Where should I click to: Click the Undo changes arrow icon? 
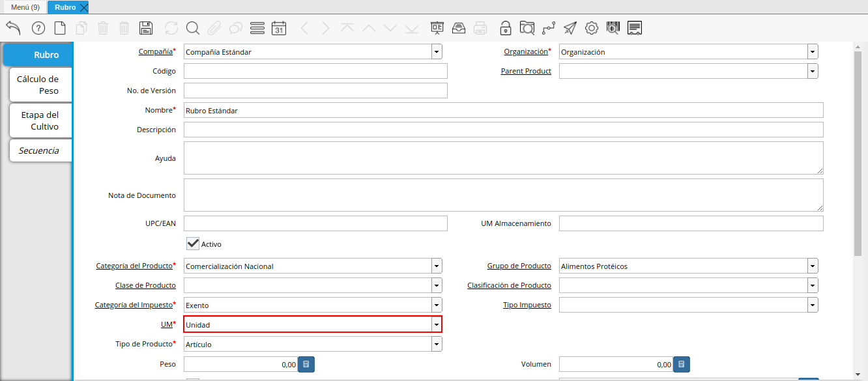click(13, 28)
